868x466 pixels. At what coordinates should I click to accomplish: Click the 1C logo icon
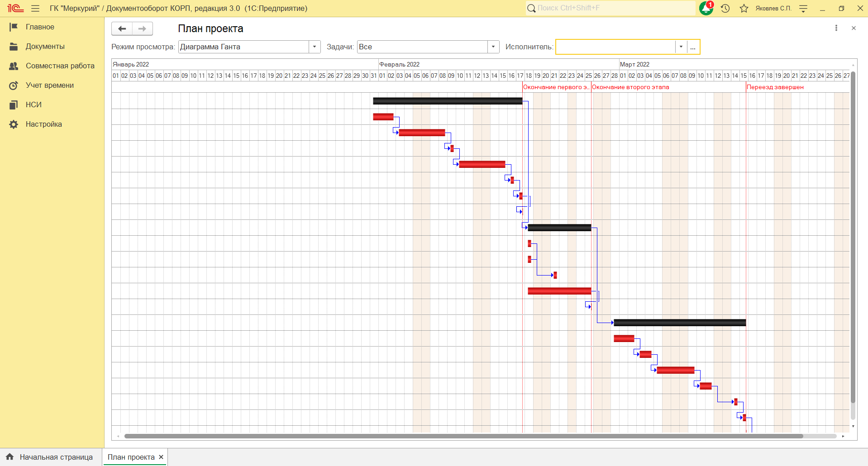point(15,8)
